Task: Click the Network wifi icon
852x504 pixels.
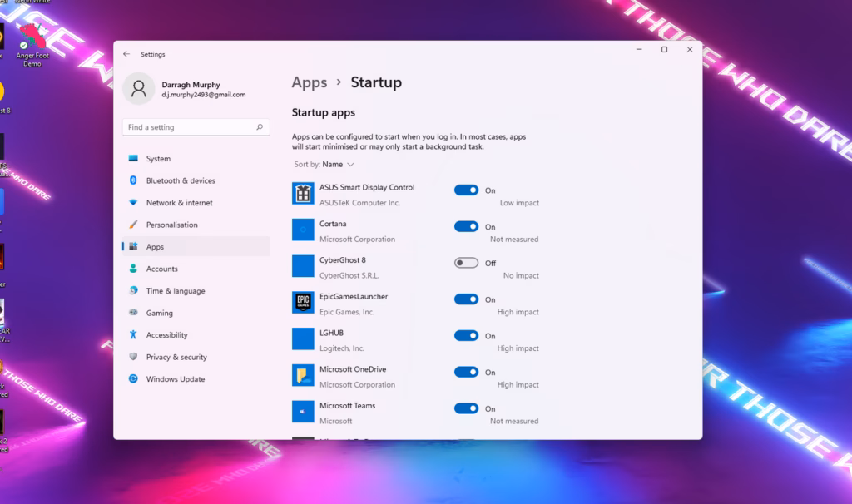Action: click(133, 203)
